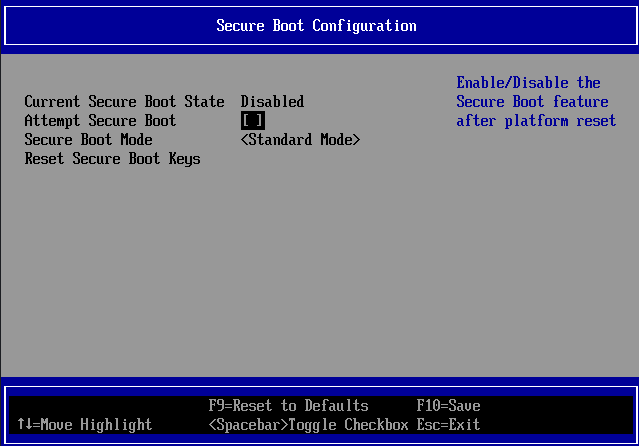Image resolution: width=639 pixels, height=446 pixels.
Task: Click the Move Highlight hint
Action: [x=85, y=425]
